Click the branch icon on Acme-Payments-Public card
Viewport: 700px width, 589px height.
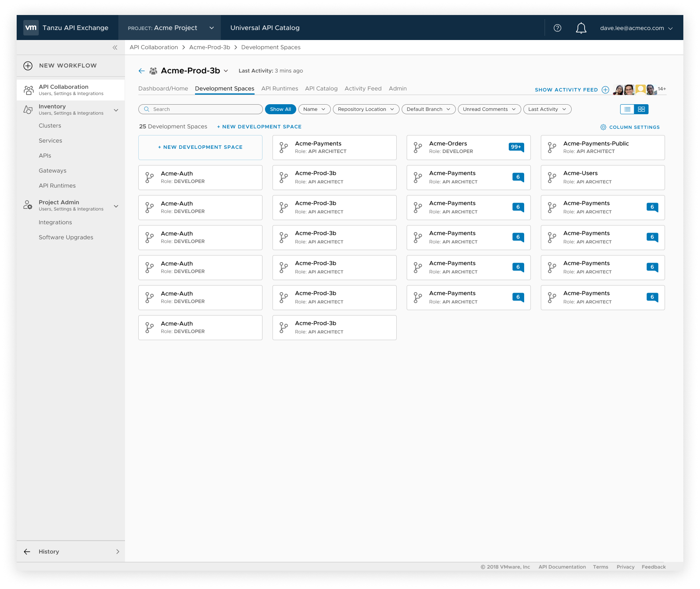coord(552,148)
